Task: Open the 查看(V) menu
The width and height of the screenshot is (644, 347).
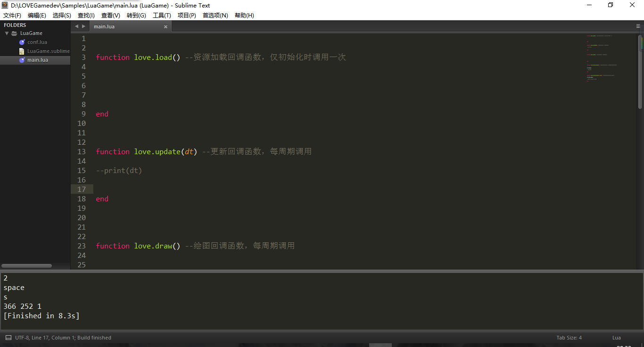Action: (x=111, y=16)
